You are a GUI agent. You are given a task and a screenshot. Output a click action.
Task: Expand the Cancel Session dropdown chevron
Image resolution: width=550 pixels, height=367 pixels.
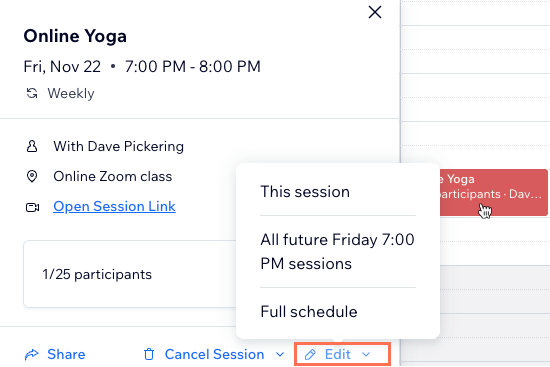pos(280,355)
